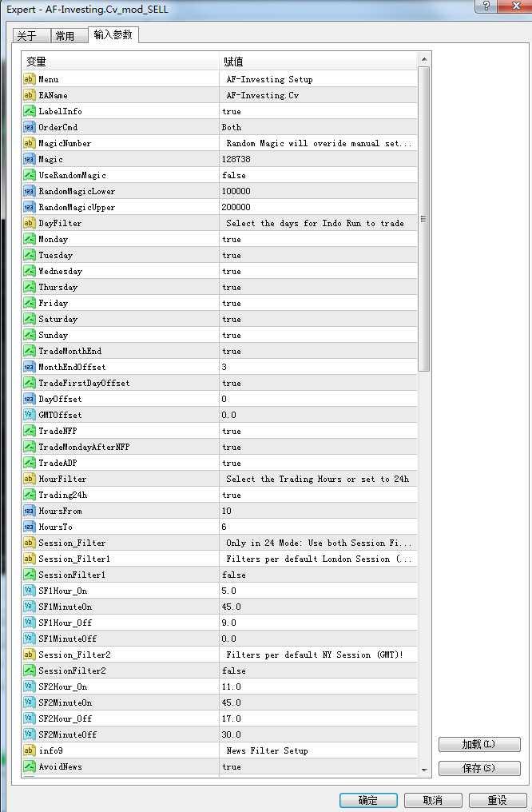
Task: Select the 输入参数 tab
Action: coord(113,34)
